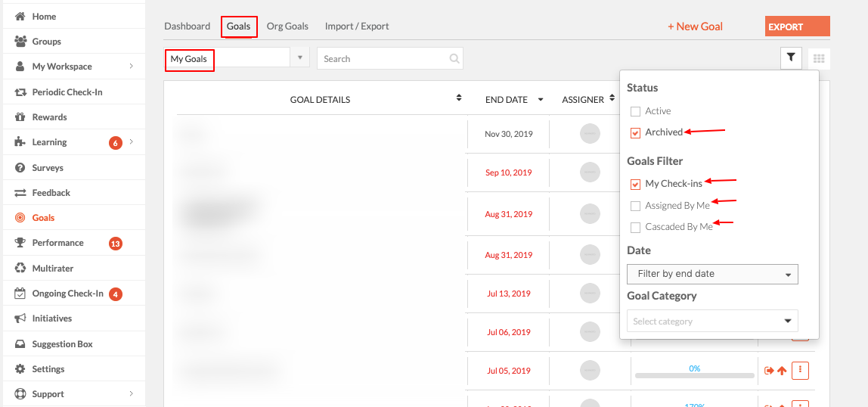Click the orange EXPORT button
This screenshot has height=407, width=868.
click(797, 26)
